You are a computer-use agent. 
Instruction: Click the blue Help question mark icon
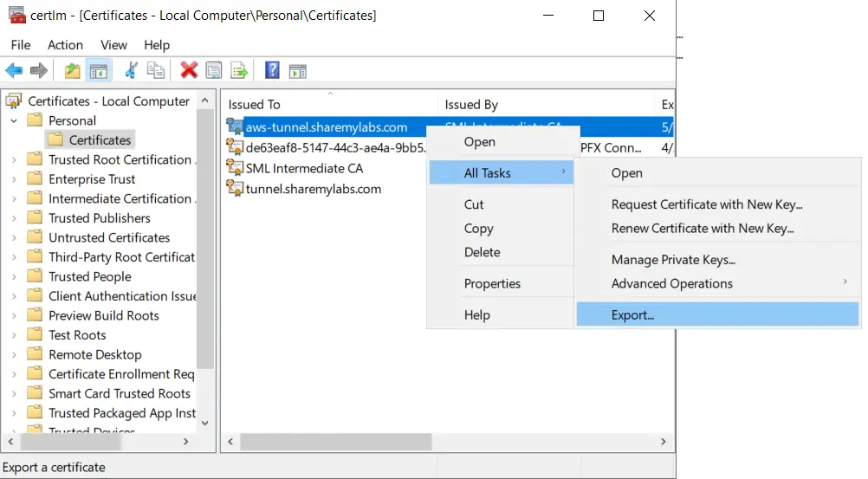[x=272, y=71]
